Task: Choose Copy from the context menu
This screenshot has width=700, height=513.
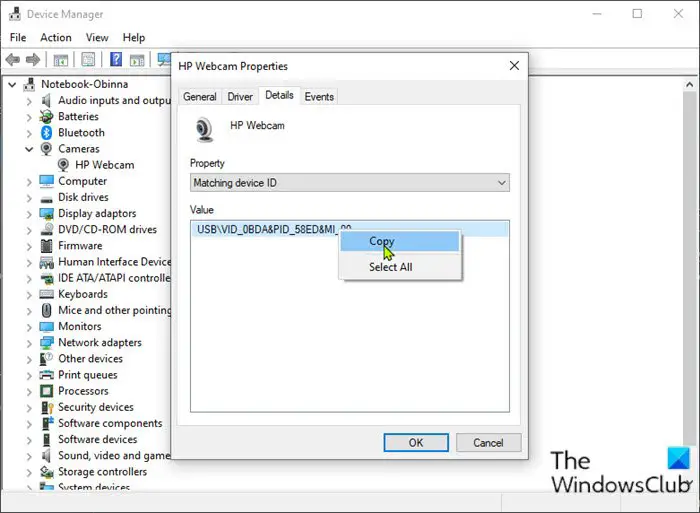Action: [400, 242]
